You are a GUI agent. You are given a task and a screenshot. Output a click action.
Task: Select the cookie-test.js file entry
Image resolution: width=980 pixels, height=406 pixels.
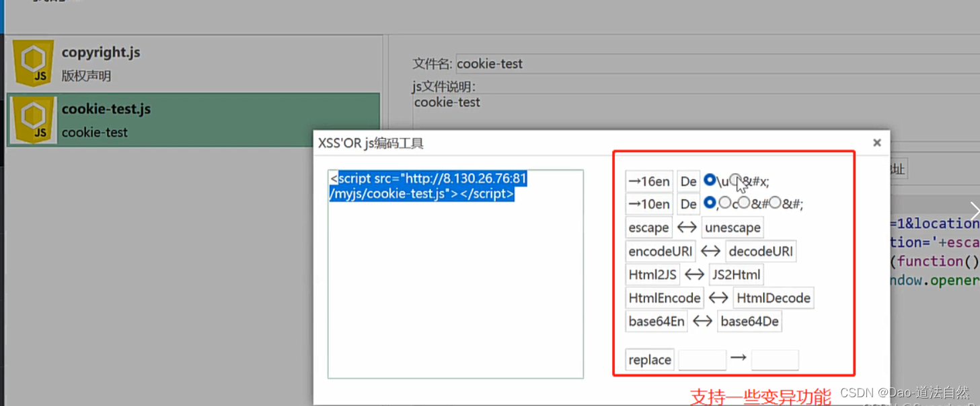click(194, 120)
